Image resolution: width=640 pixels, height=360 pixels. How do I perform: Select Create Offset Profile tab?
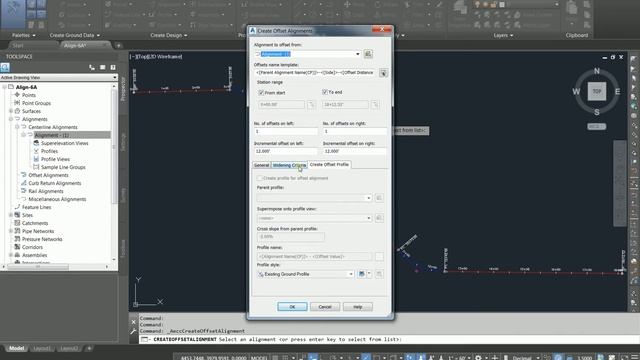point(329,164)
